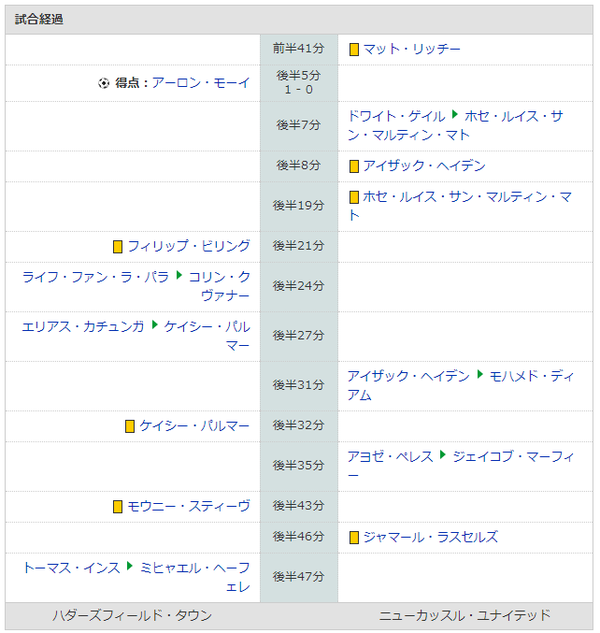Open エリアス・カチュンガ player link
Viewport: 600px width, 633px height.
point(83,327)
